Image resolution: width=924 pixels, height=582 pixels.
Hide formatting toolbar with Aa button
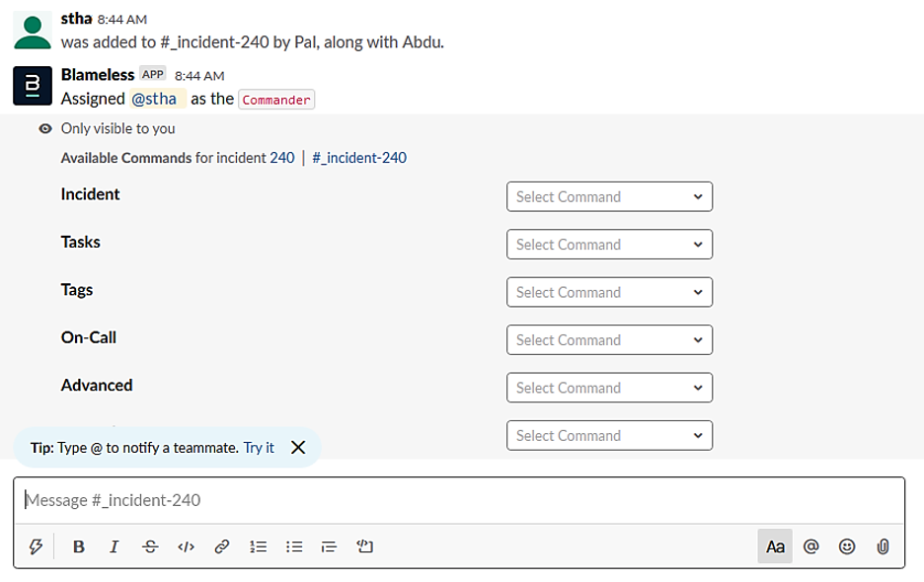click(775, 546)
